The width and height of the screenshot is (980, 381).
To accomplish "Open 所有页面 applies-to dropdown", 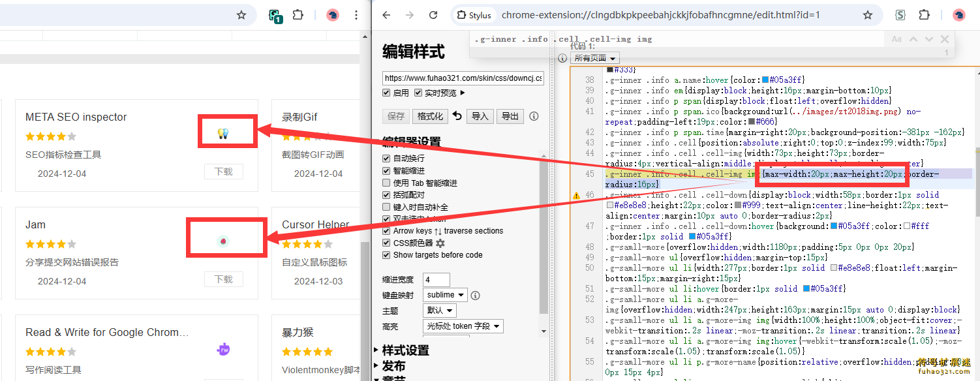I will (x=594, y=58).
